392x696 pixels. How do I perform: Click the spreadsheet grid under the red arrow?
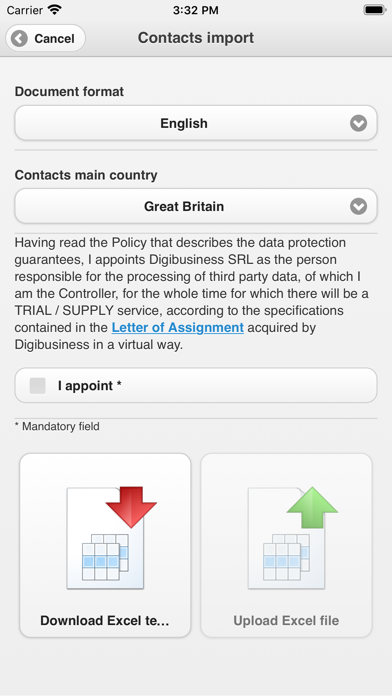tap(105, 557)
